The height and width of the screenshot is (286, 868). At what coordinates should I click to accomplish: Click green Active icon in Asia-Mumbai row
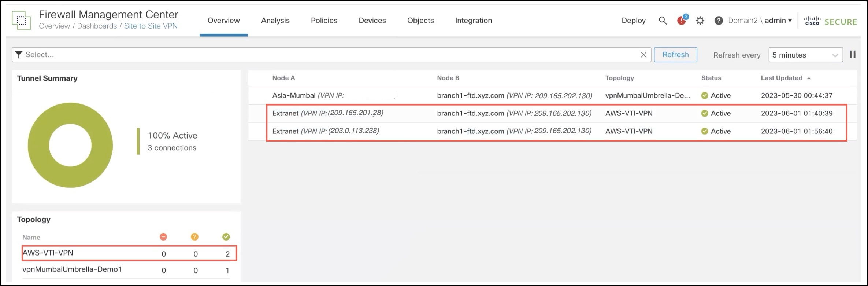705,96
